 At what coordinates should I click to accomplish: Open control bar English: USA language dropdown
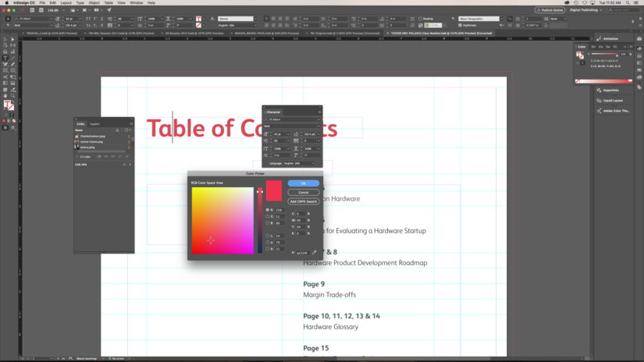tap(238, 25)
